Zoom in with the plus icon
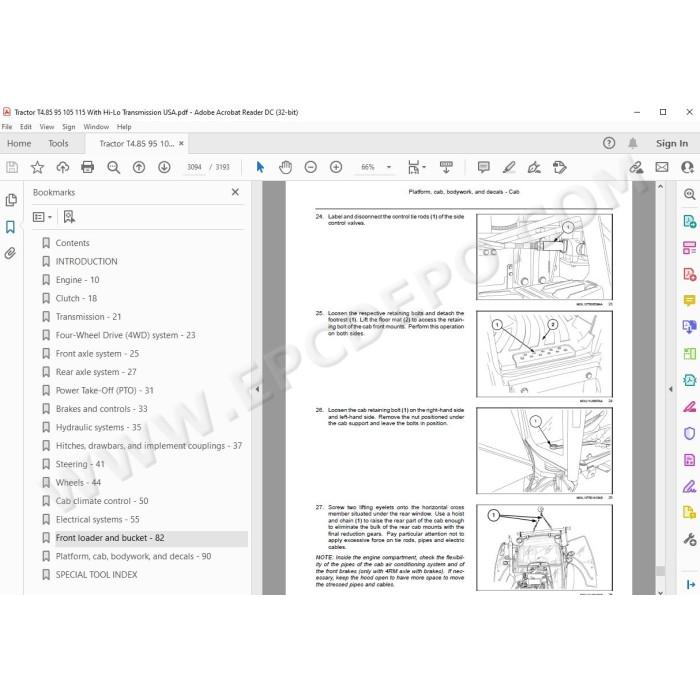This screenshot has height=700, width=700. click(x=336, y=167)
